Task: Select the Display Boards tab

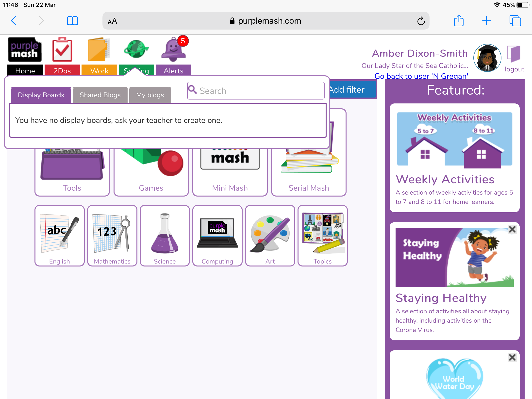Action: click(41, 95)
